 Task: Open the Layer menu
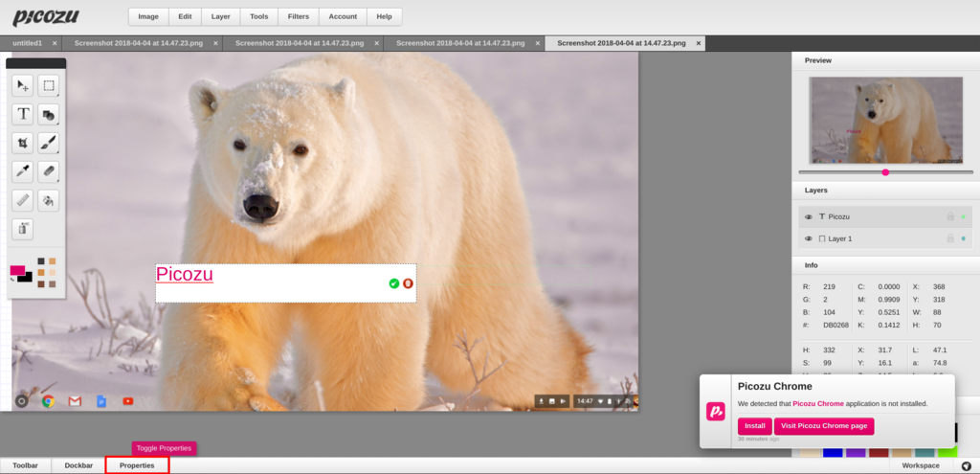point(221,17)
